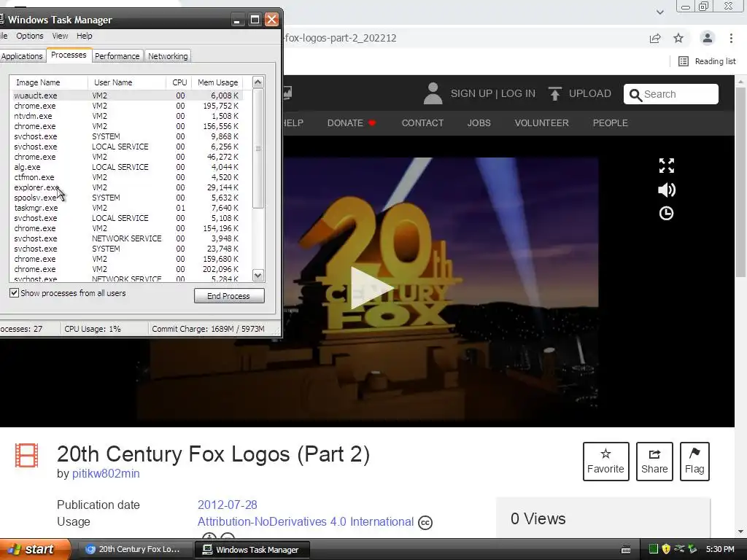Viewport: 747px width, 560px height.
Task: Click process list scroll down arrow
Action: click(x=258, y=275)
